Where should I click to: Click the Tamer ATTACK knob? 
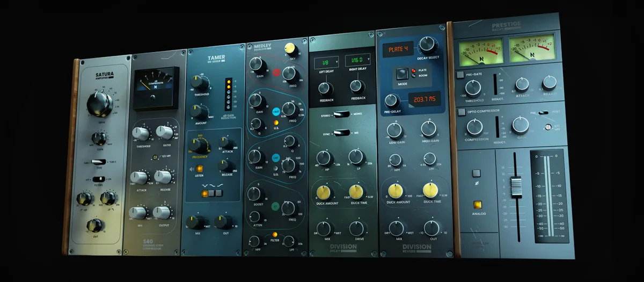(225, 142)
